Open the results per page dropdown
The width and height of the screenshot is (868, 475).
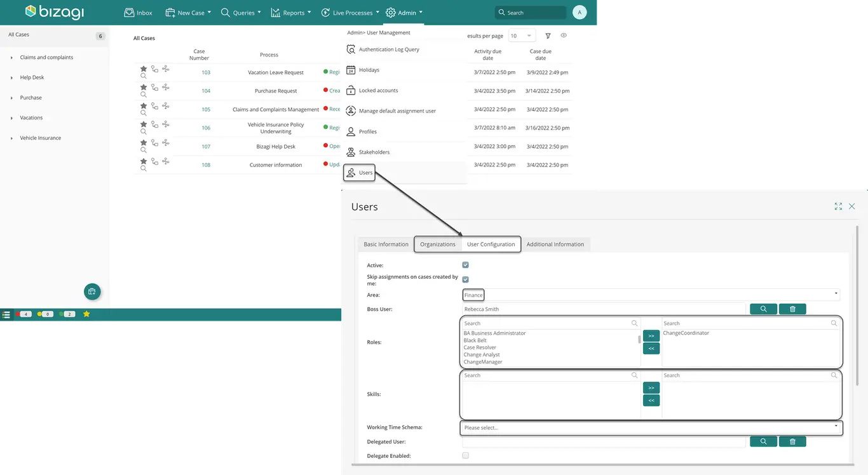click(522, 36)
